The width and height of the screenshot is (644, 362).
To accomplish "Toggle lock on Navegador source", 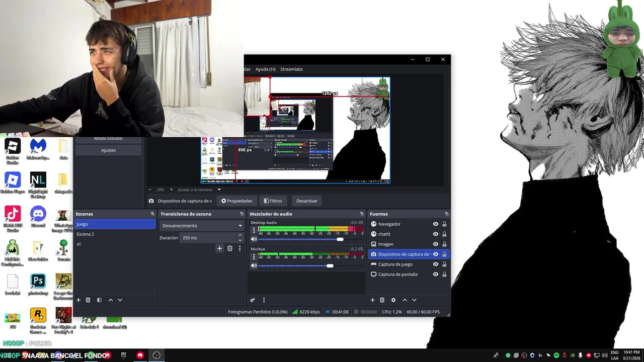I will pyautogui.click(x=444, y=224).
